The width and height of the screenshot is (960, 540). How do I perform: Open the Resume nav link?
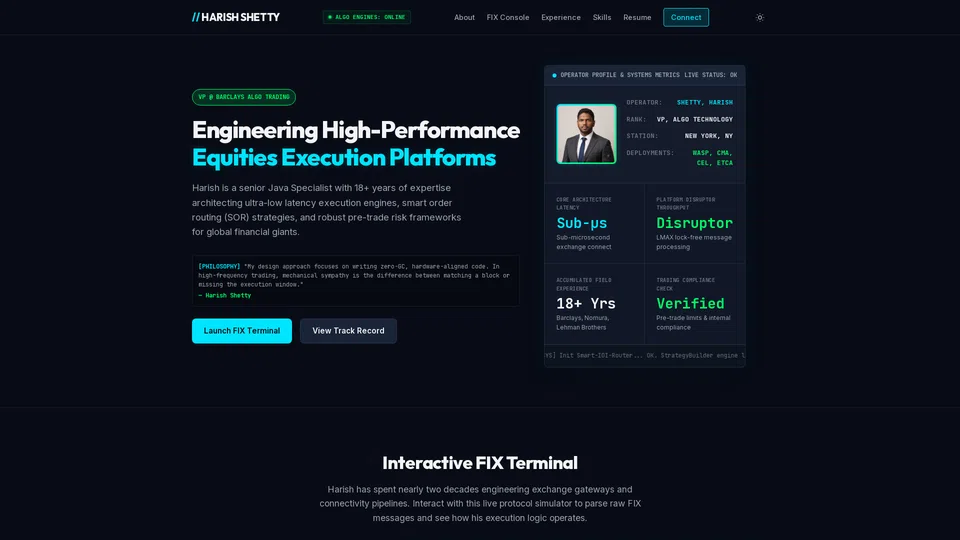coord(637,17)
